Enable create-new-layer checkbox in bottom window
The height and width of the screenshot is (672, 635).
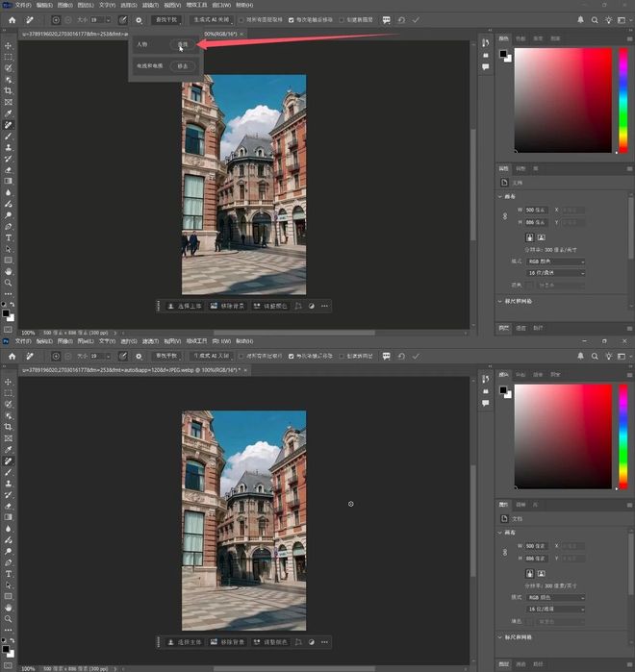(x=342, y=356)
